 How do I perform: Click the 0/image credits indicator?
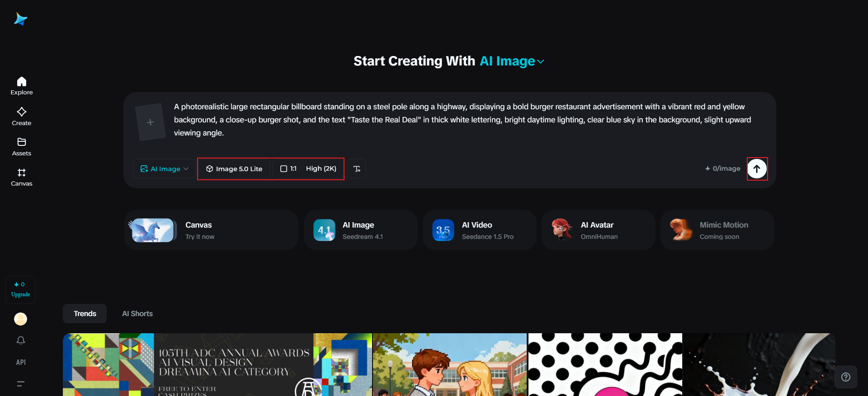722,168
